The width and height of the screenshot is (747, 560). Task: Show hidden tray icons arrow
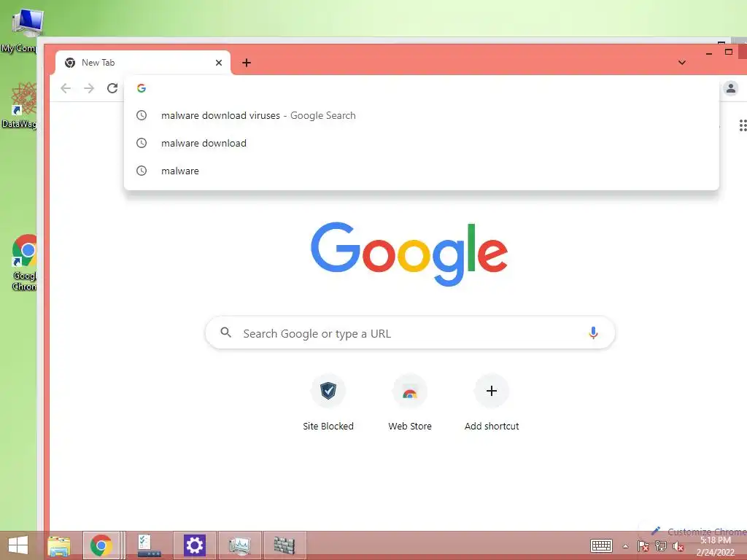625,546
